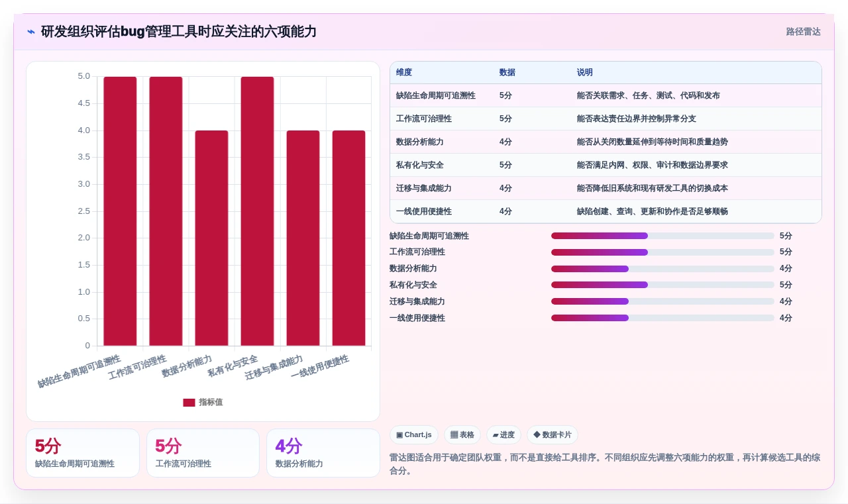
Task: Click the 5分 工作流可治理性 stat card
Action: (203, 453)
